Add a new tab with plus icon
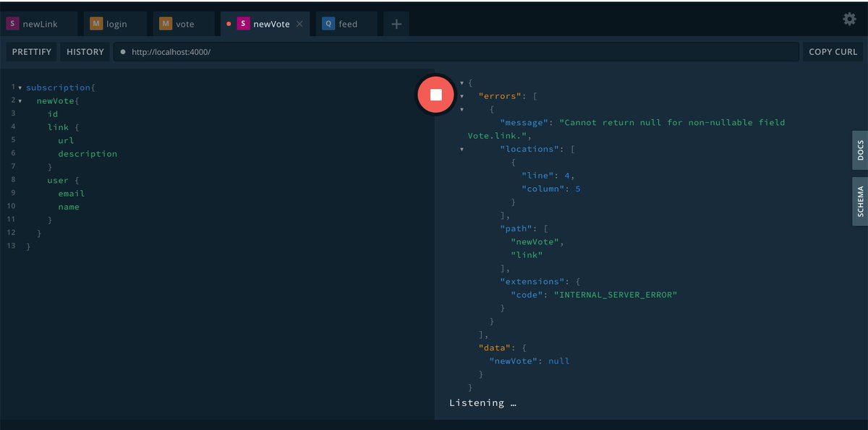This screenshot has height=430, width=868. coord(396,24)
